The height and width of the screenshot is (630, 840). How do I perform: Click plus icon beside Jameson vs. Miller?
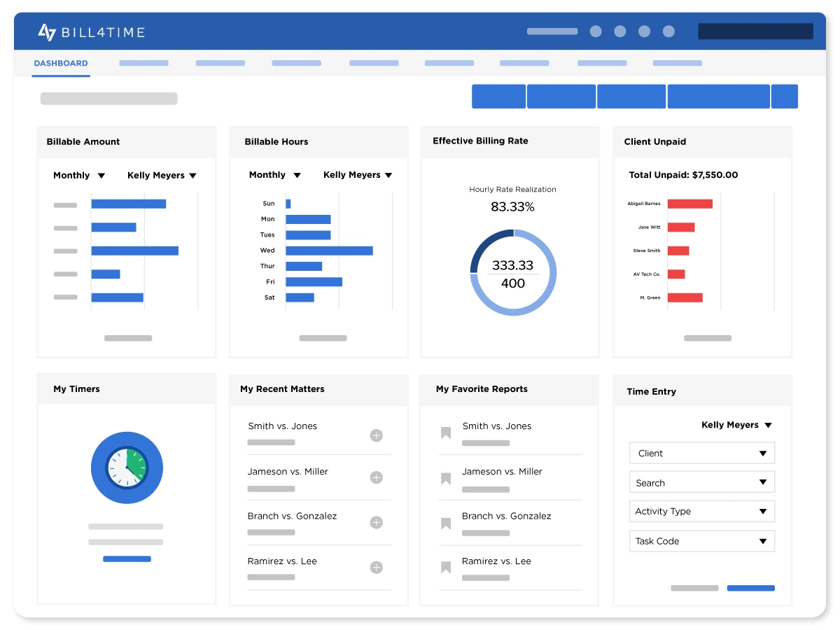coord(376,477)
